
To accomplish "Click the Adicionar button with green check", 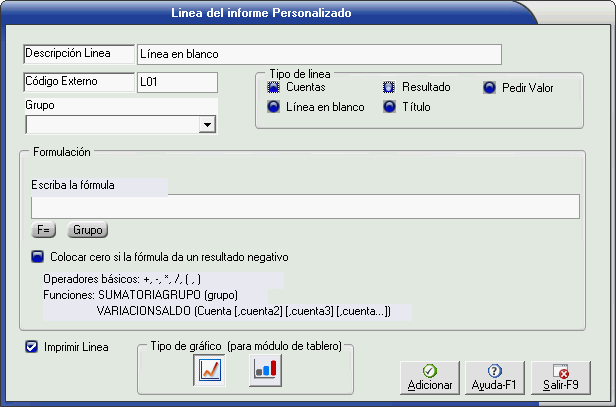I will [428, 377].
